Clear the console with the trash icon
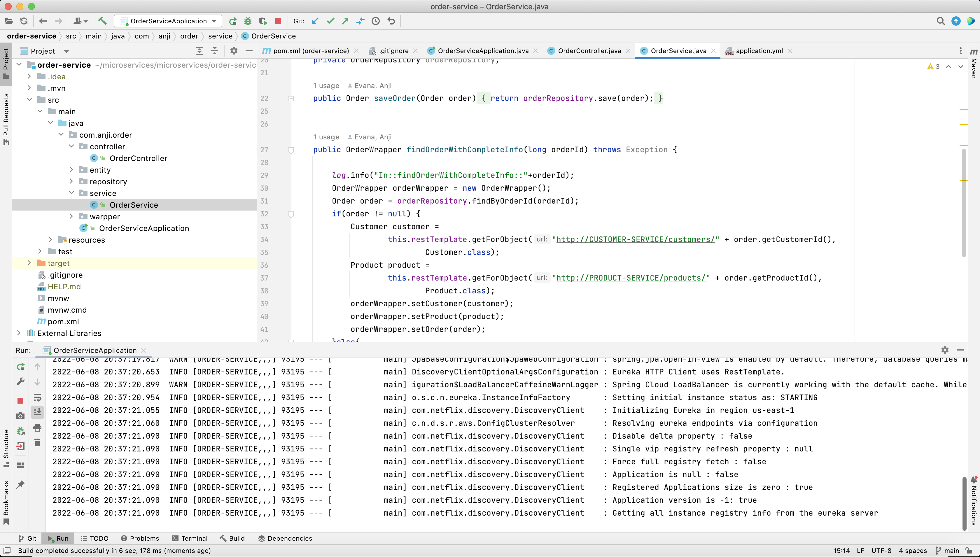Screen dimensions: 980x557 point(38,443)
